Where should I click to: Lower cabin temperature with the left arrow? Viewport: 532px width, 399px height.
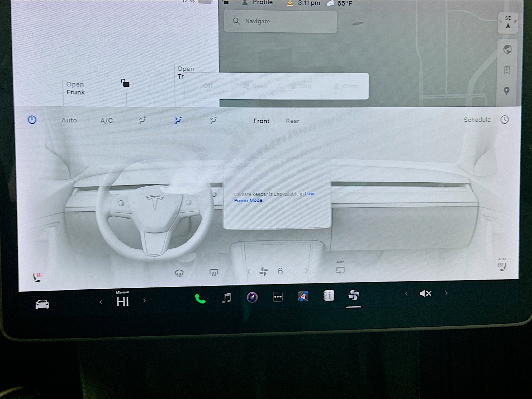tap(101, 301)
